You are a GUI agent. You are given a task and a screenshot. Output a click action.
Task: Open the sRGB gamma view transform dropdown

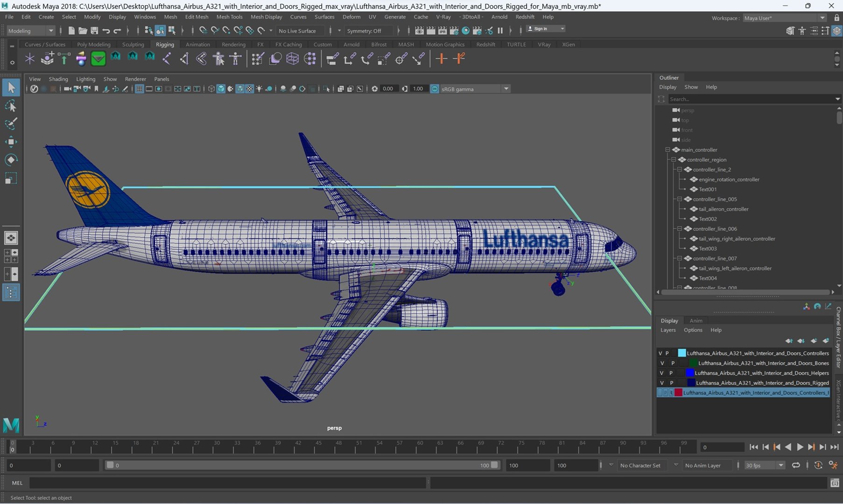click(x=475, y=89)
